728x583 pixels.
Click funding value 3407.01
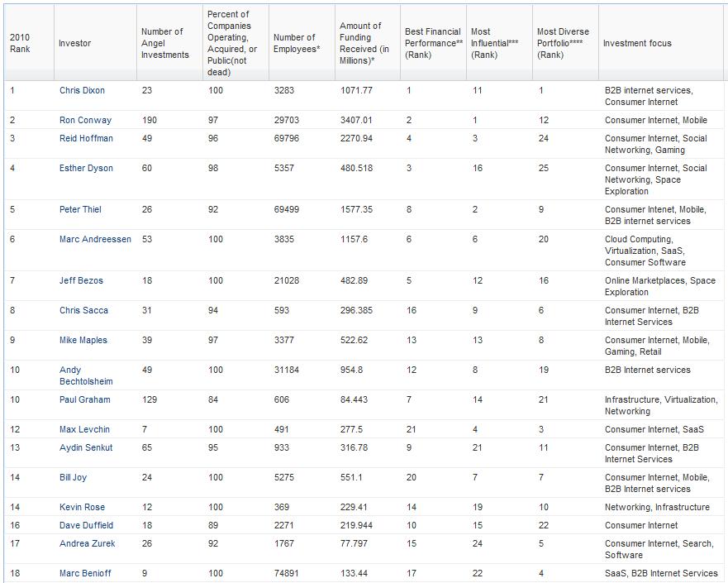356,120
